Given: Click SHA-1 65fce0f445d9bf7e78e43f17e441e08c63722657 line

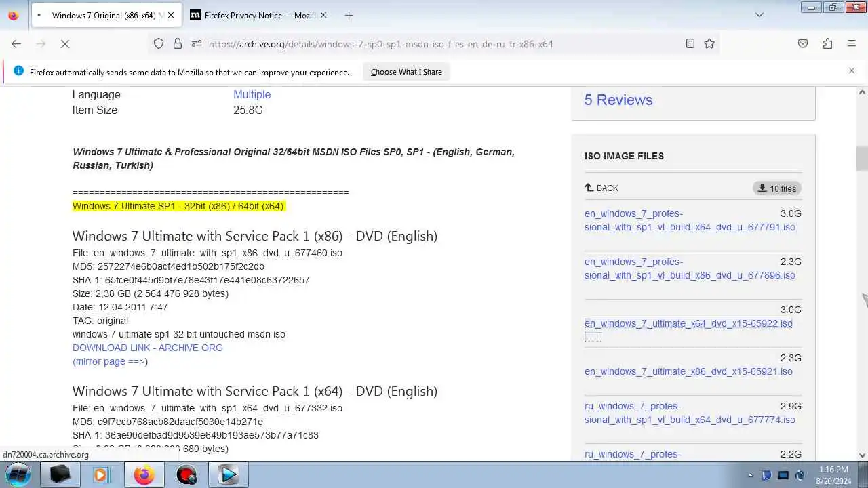Looking at the screenshot, I should tap(191, 280).
